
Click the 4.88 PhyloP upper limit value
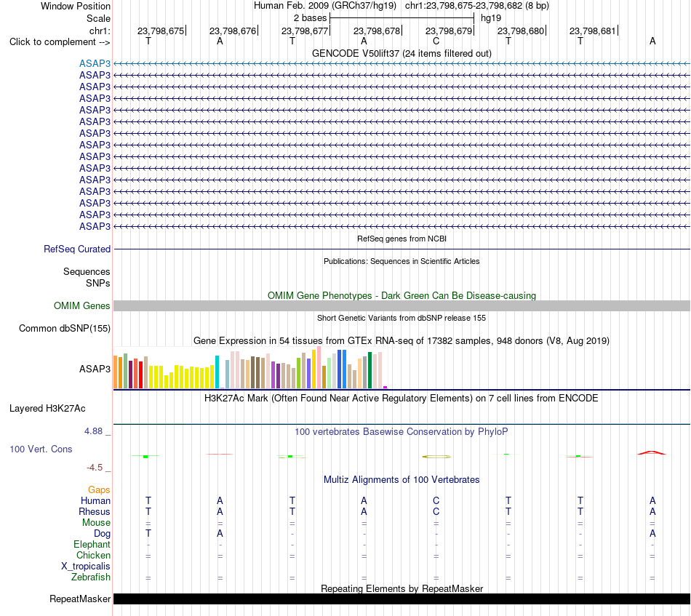[93, 431]
